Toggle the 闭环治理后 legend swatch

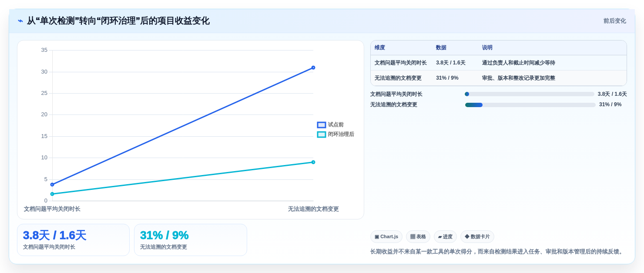322,135
